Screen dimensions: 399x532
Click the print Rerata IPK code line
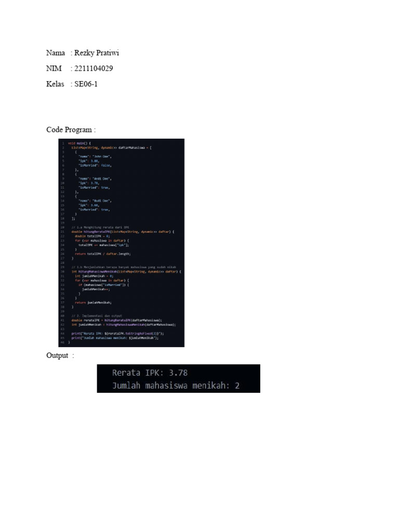pos(117,334)
